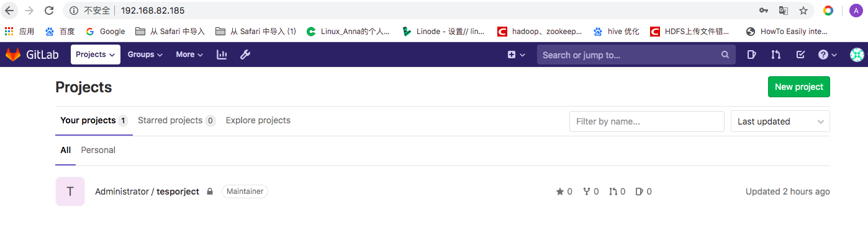Image resolution: width=868 pixels, height=246 pixels.
Task: Click the address bar URL 192.168.82.185
Action: 153,11
